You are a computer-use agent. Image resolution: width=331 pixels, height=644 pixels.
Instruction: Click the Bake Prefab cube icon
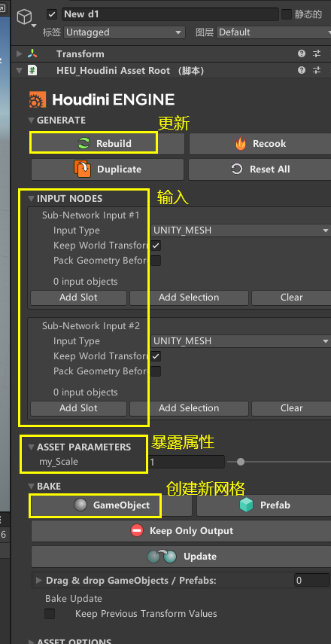(246, 505)
